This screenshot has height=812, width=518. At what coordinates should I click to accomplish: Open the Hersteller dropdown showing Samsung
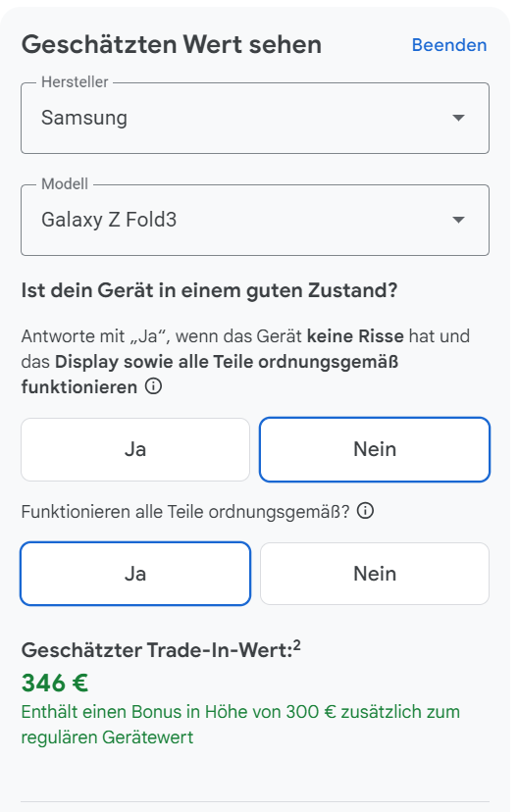coord(255,118)
